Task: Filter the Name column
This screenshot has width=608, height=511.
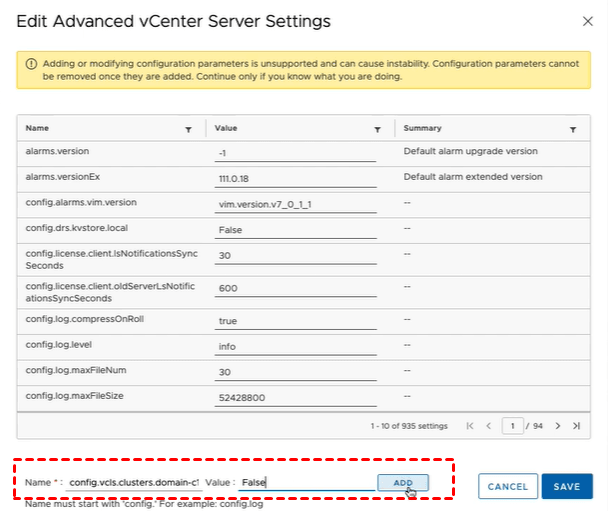Action: point(188,129)
